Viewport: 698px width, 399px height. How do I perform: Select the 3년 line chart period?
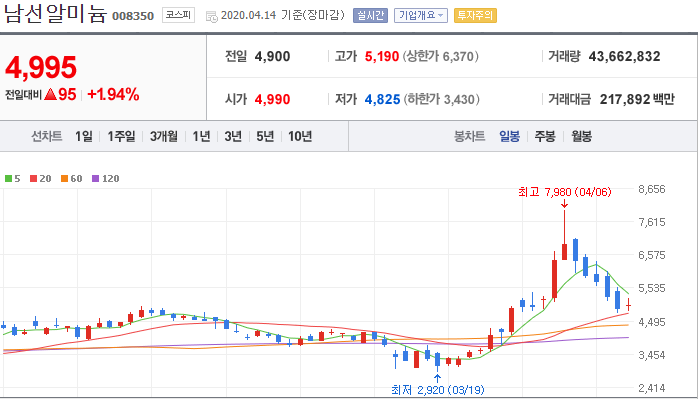(x=233, y=136)
